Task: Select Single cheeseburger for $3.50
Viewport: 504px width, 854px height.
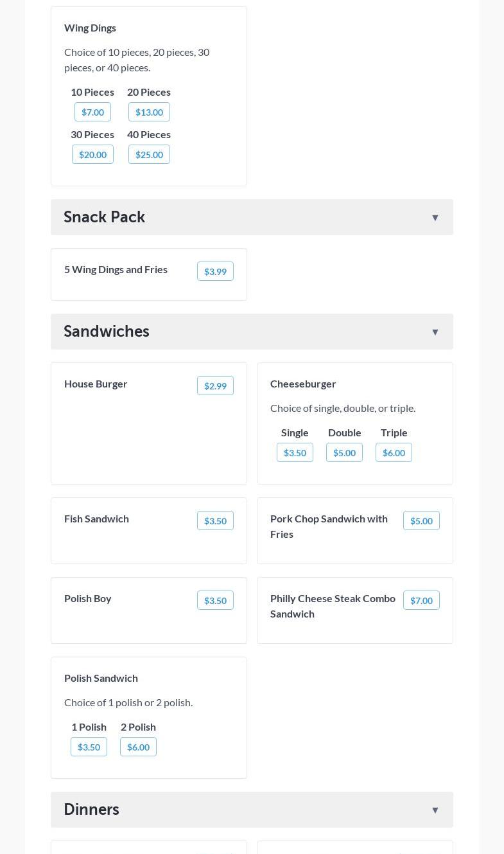Action: (295, 452)
